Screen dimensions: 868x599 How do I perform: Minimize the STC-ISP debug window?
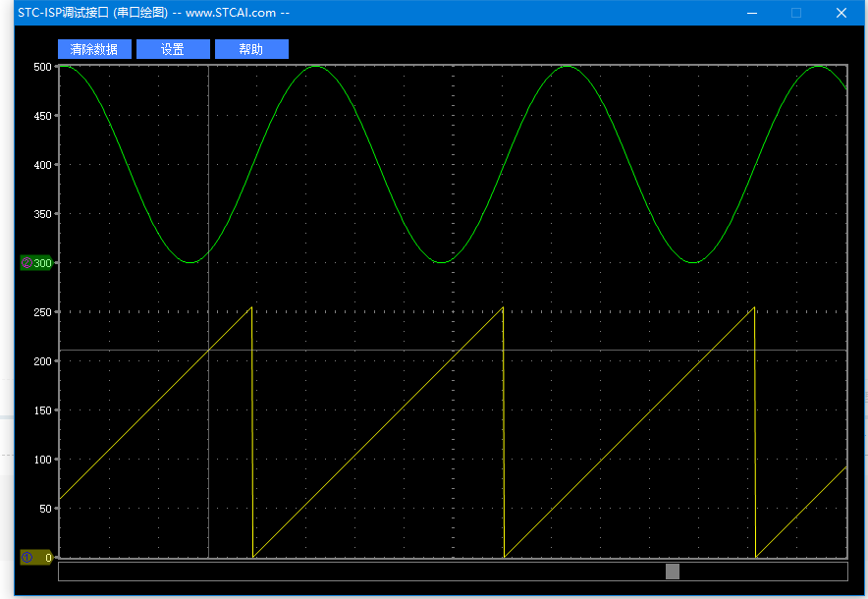coord(752,13)
